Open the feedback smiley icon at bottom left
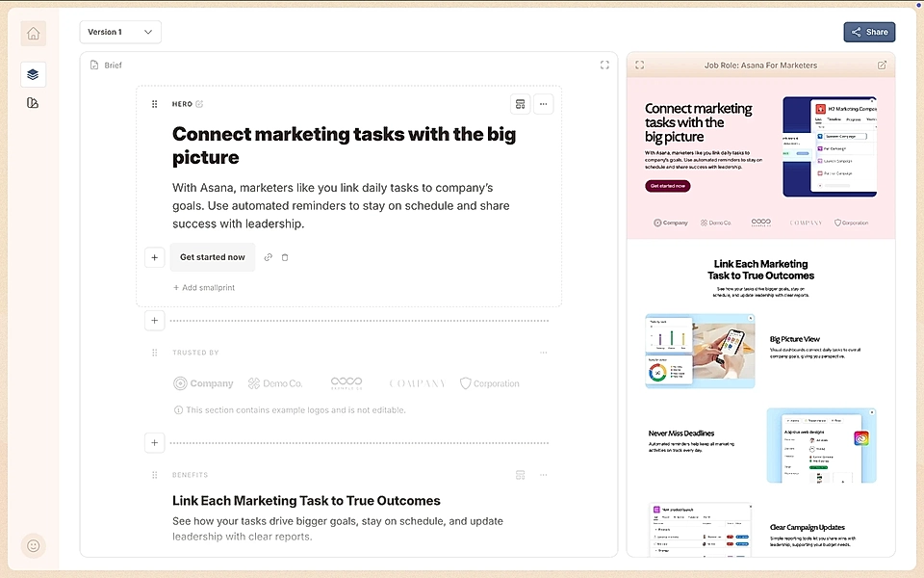Screen dimensions: 924x578 point(33,545)
